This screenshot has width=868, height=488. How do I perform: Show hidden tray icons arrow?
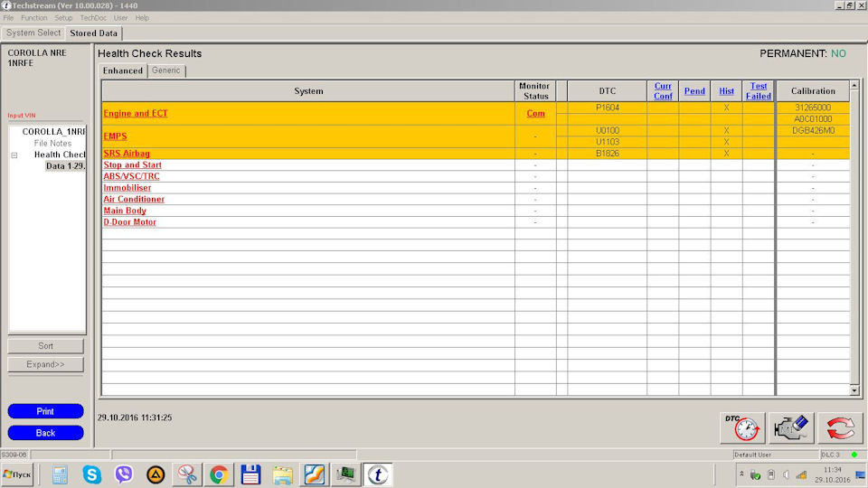coord(741,474)
